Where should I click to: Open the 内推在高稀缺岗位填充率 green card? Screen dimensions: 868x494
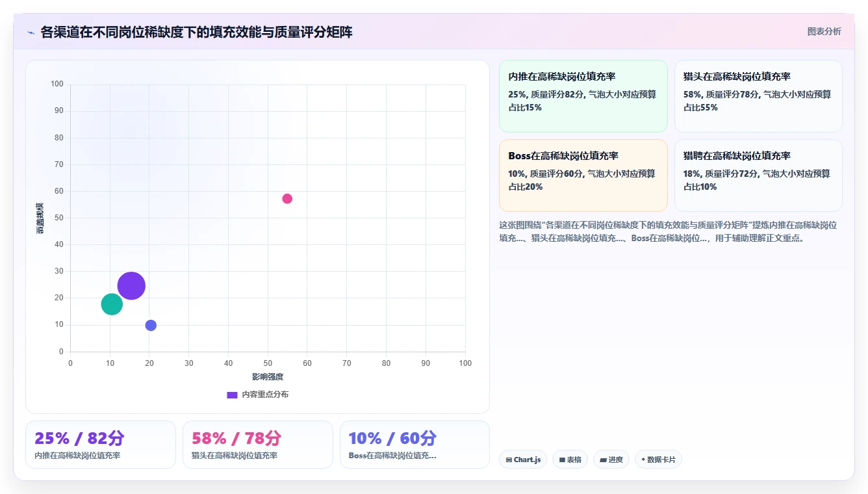point(583,96)
